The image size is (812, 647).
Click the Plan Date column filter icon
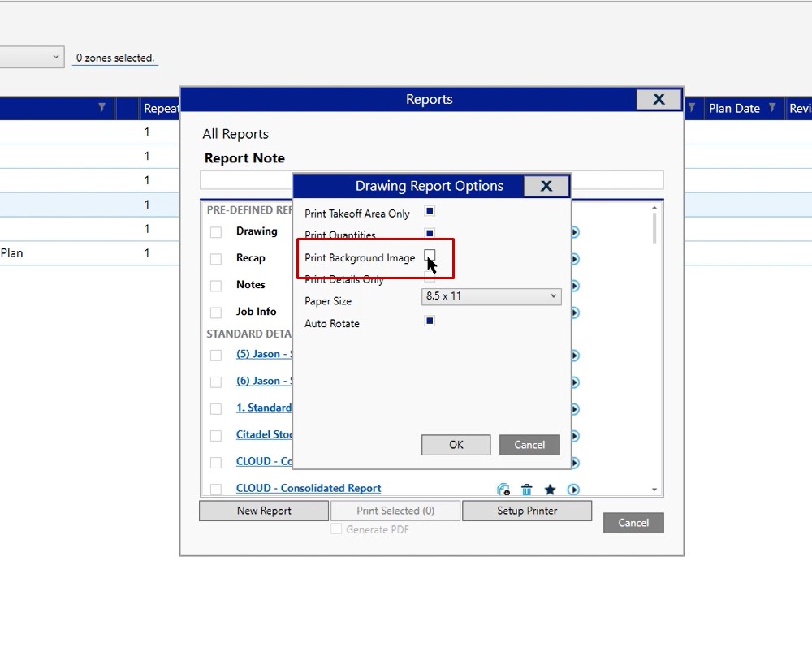[772, 108]
